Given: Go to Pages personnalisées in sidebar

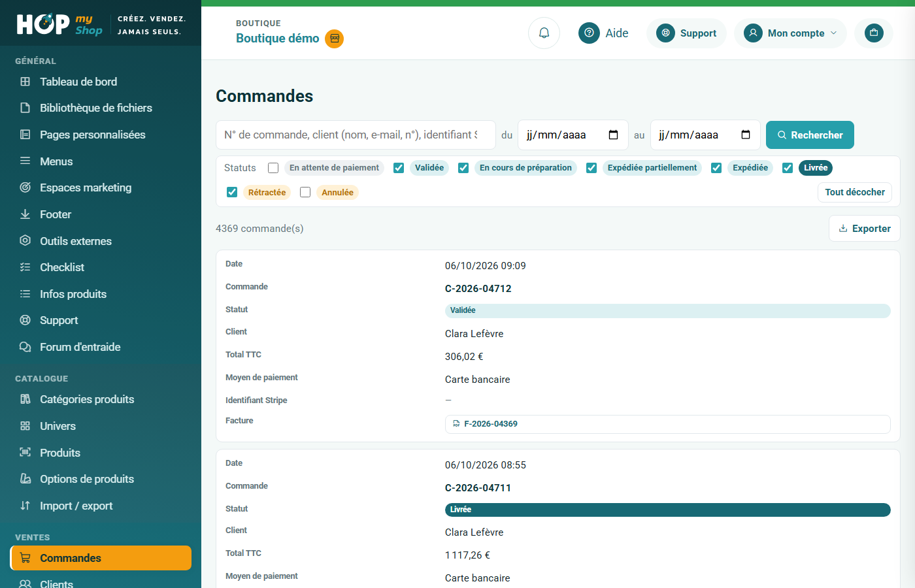Looking at the screenshot, I should pyautogui.click(x=101, y=135).
